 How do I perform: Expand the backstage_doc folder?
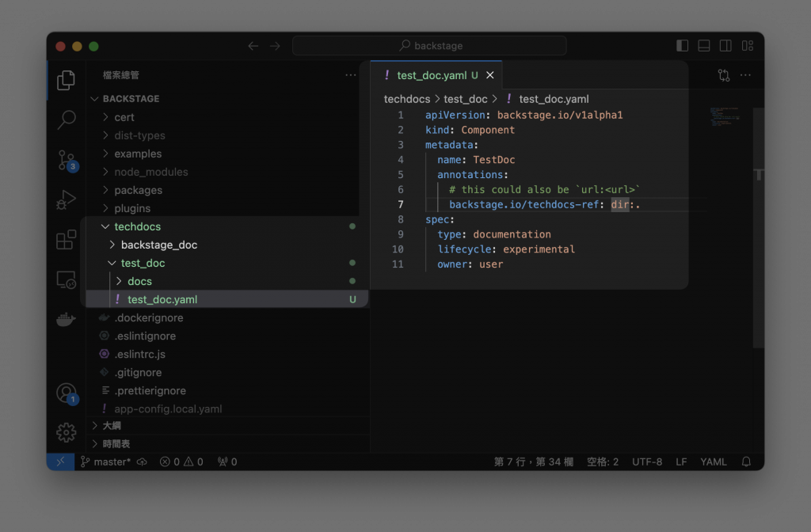point(227,245)
